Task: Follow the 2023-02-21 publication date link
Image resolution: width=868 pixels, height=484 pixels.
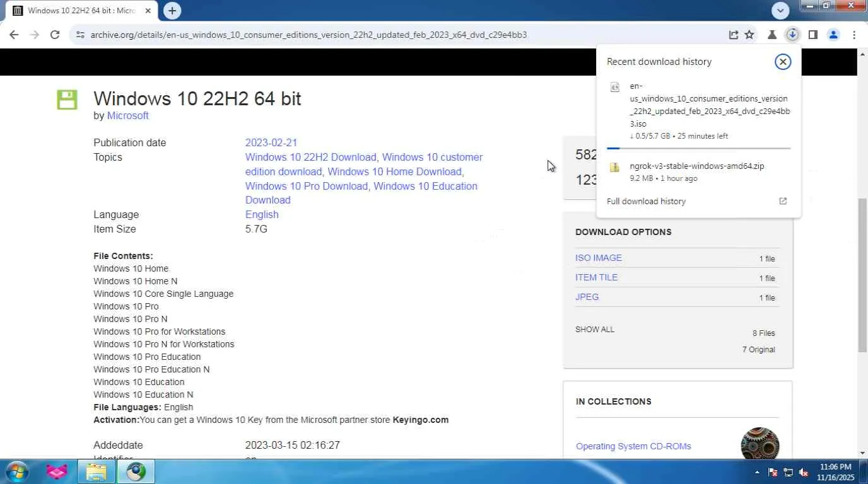Action: (271, 143)
